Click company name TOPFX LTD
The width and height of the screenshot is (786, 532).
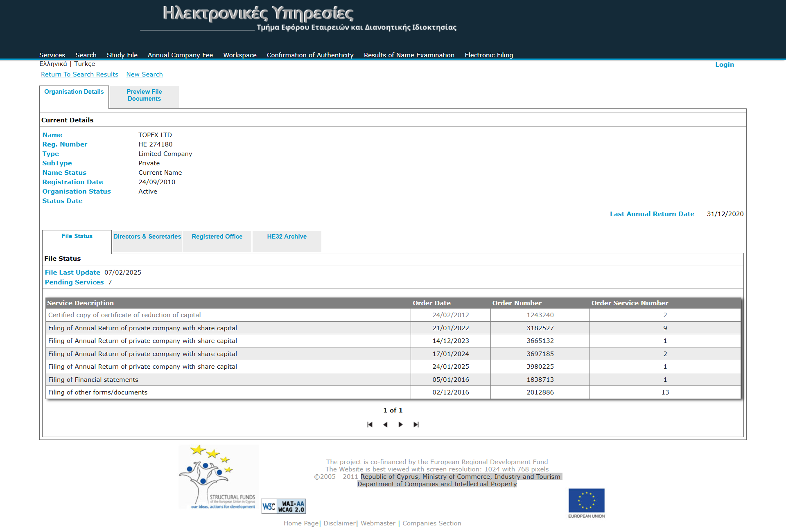(x=155, y=135)
